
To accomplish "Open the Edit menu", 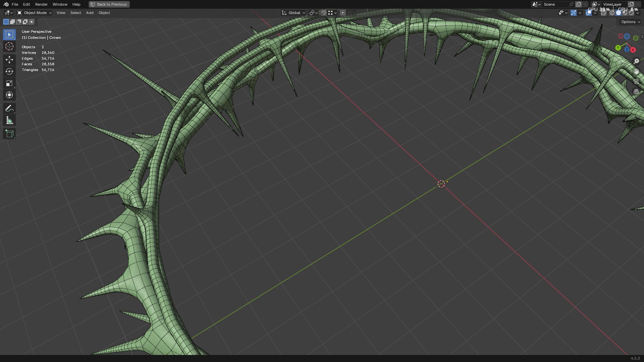I will pyautogui.click(x=26, y=4).
